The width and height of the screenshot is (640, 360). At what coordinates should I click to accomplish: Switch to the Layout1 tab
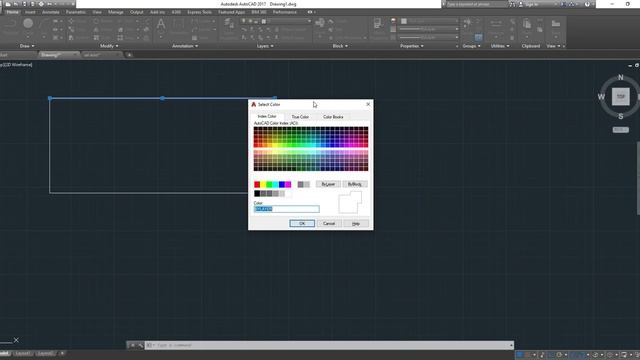pos(23,353)
